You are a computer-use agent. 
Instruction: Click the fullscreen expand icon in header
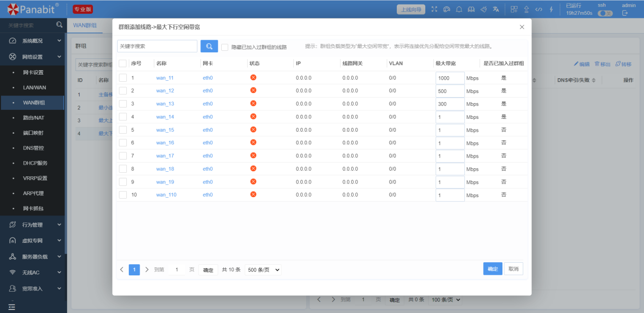[x=434, y=9]
